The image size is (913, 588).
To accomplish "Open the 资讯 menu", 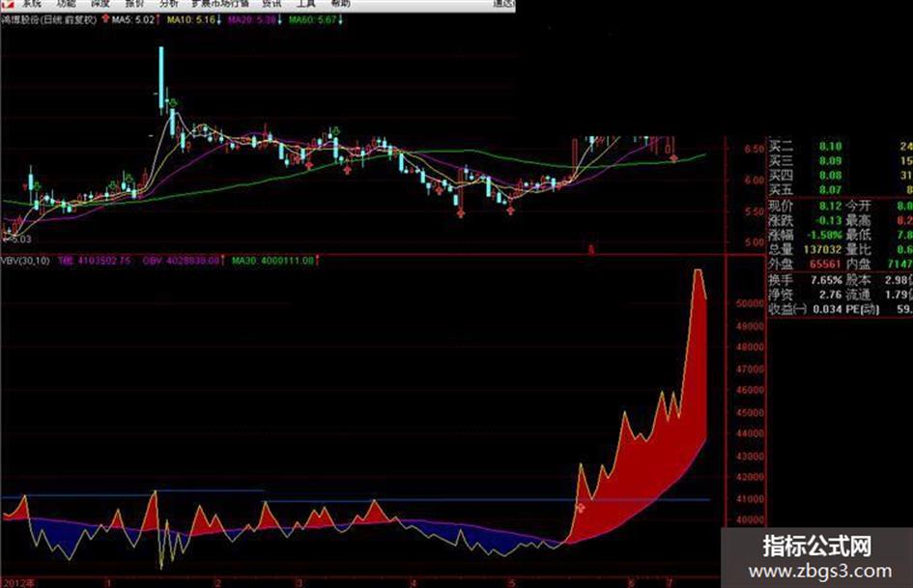I will coord(271,3).
